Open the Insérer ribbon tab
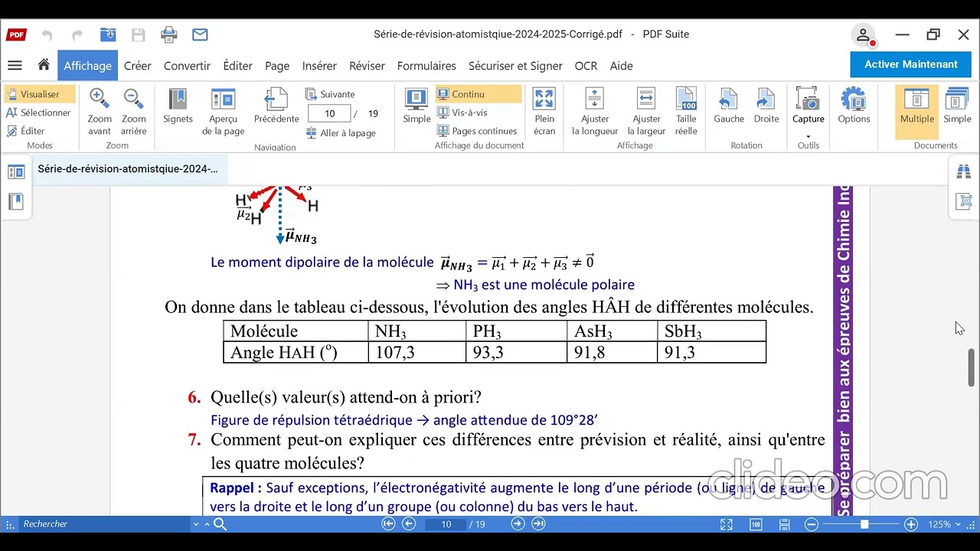980x551 pixels. tap(319, 66)
